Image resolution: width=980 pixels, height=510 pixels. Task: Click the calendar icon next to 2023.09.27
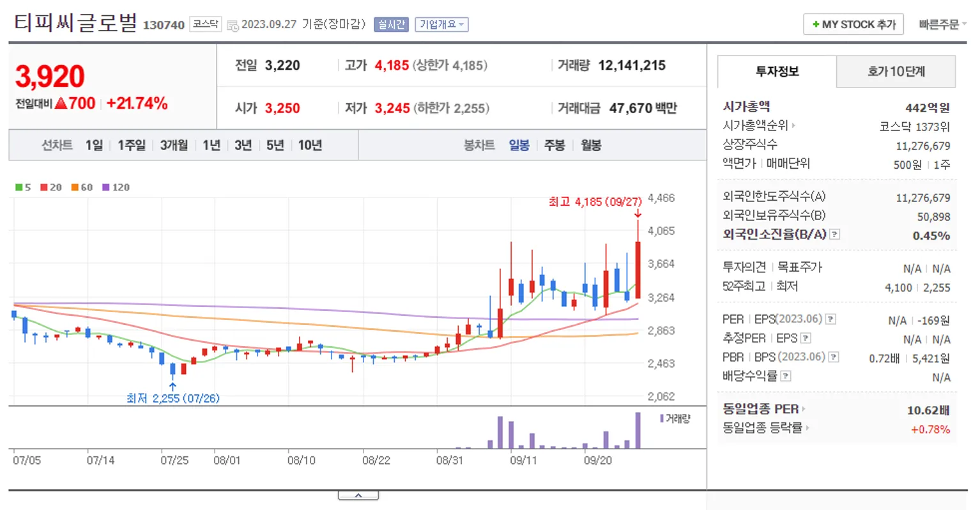pos(233,26)
